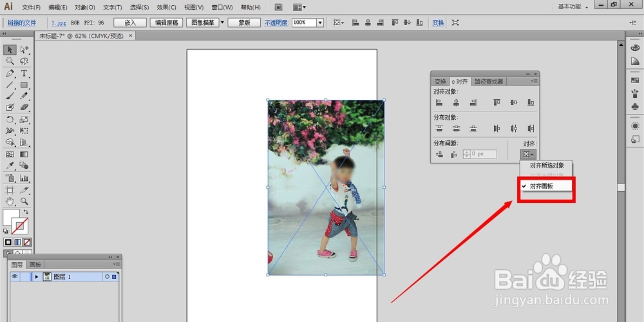The height and width of the screenshot is (322, 644).
Task: Select the Zoom magnifier tool
Action: click(24, 201)
